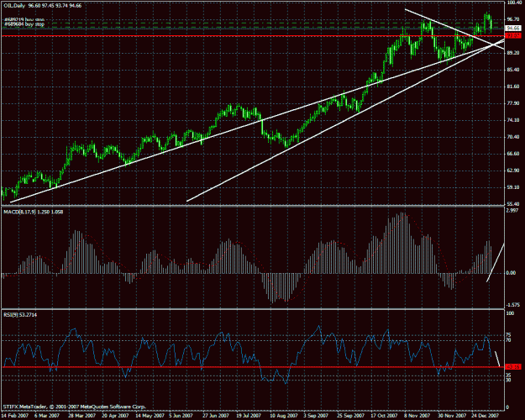Click the RSI scale value 30
The image size is (525, 420).
pyautogui.click(x=508, y=381)
